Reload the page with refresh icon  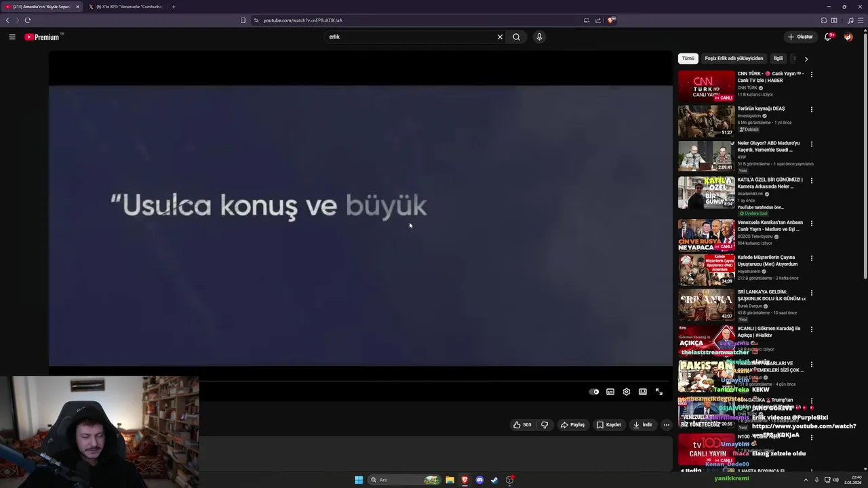28,20
